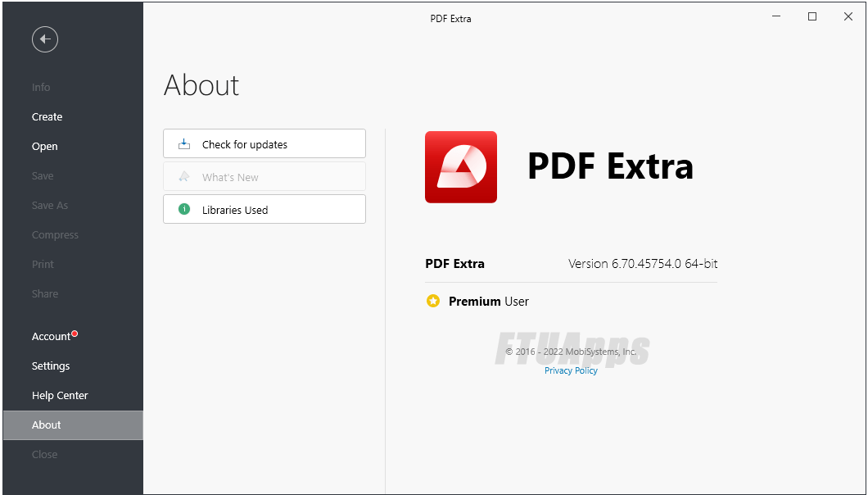Click the download icon beside Check for updates

[x=183, y=145]
